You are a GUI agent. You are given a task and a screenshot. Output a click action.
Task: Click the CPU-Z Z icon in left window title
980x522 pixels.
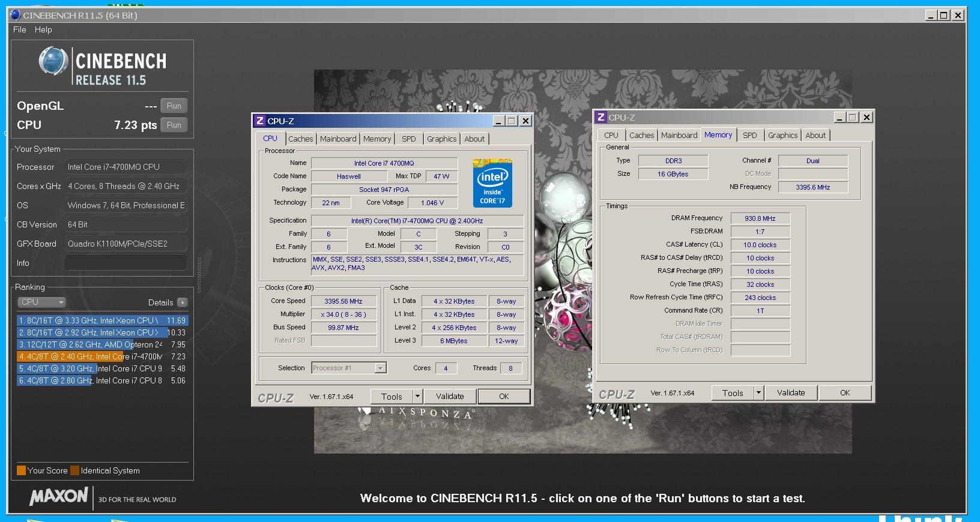point(260,121)
